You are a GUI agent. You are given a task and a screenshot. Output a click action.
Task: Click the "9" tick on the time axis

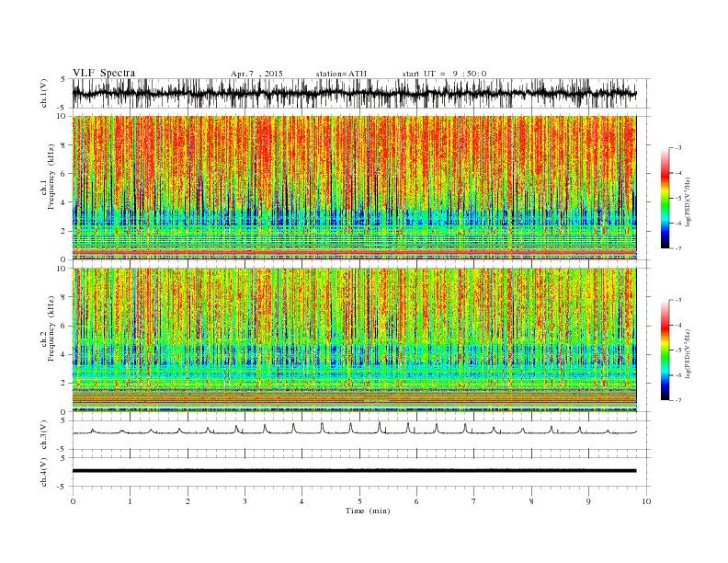pos(588,501)
